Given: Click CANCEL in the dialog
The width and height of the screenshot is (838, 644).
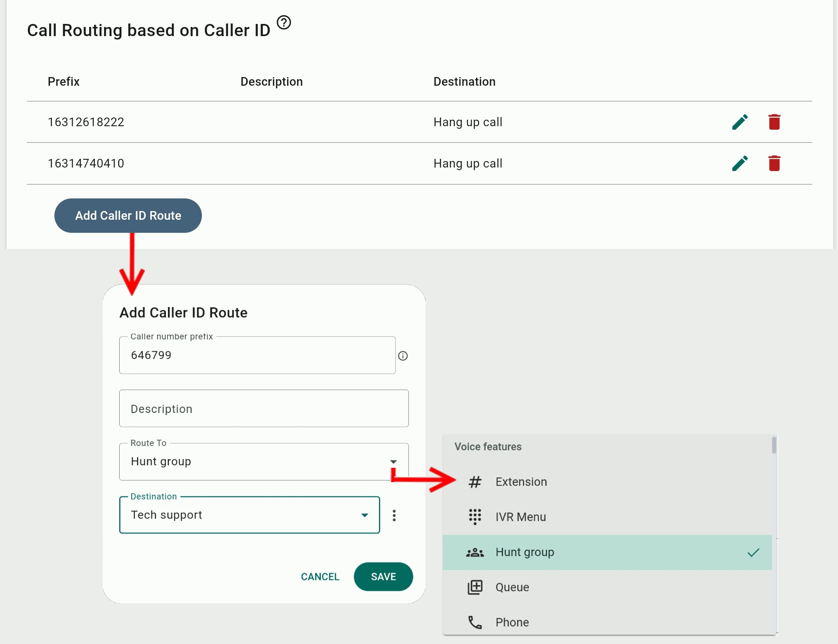Looking at the screenshot, I should pos(320,577).
